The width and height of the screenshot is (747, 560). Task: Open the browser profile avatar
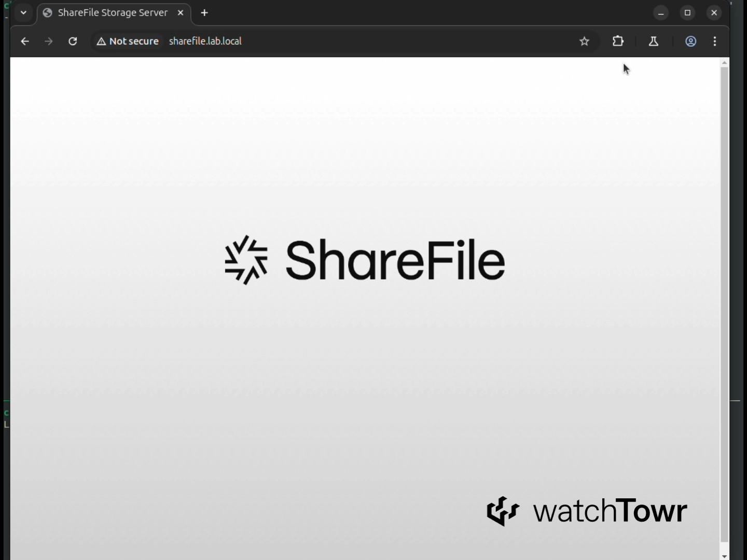[x=691, y=41]
